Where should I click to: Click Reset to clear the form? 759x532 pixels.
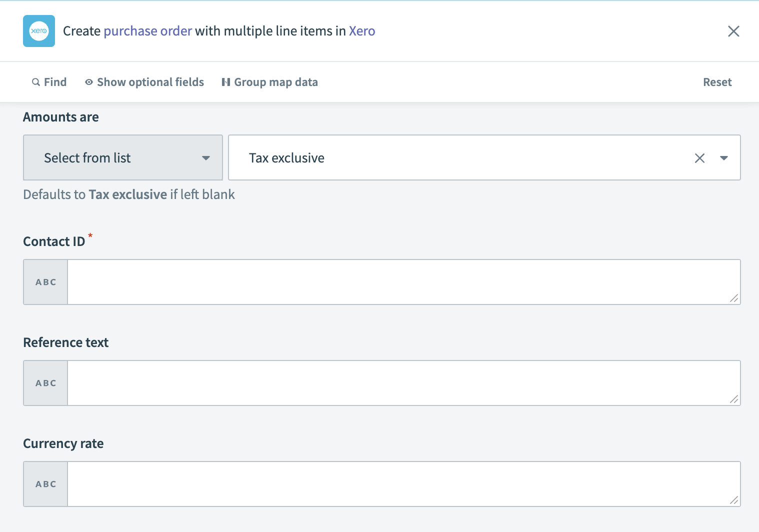pyautogui.click(x=717, y=81)
